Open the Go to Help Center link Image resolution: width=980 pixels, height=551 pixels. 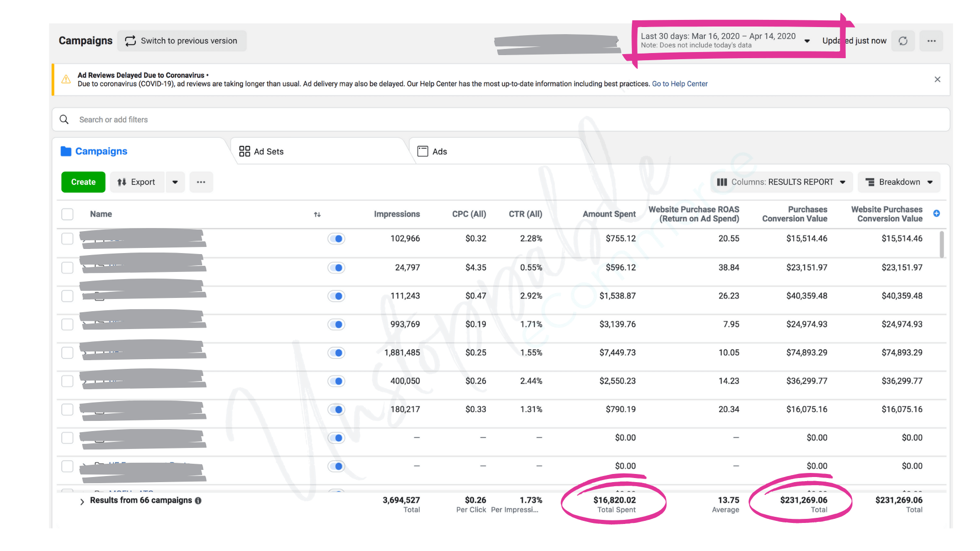pyautogui.click(x=679, y=84)
